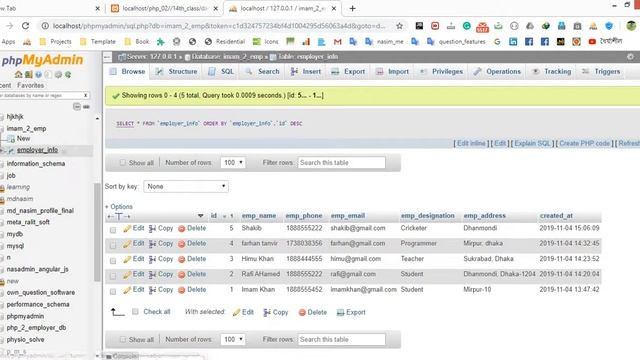This screenshot has width=640, height=360.
Task: Collapse all navigation tree icon
Action: click(x=77, y=107)
